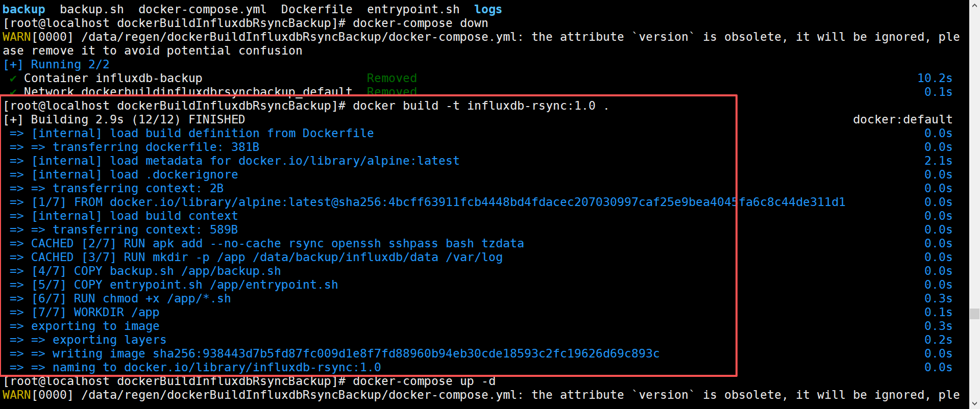Viewport: 980px width, 409px height.
Task: Click the arrow before '[7/7] WORKDIR /app'
Action: (17, 313)
